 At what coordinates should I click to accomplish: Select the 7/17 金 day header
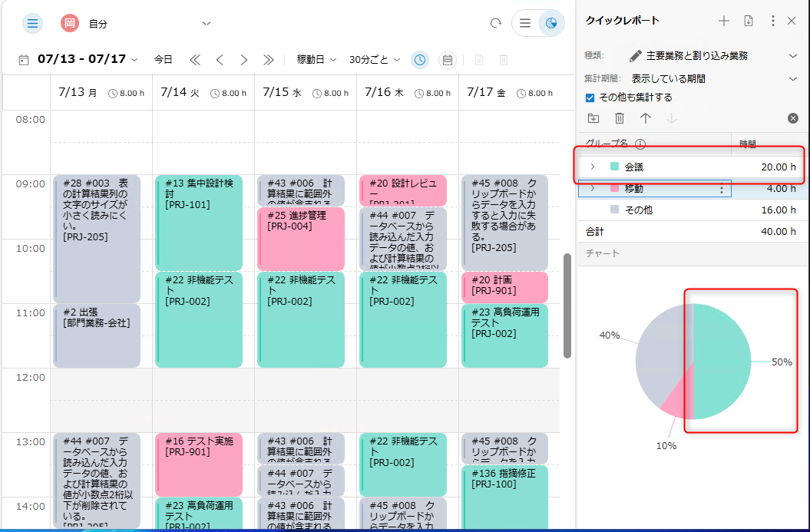click(x=509, y=92)
